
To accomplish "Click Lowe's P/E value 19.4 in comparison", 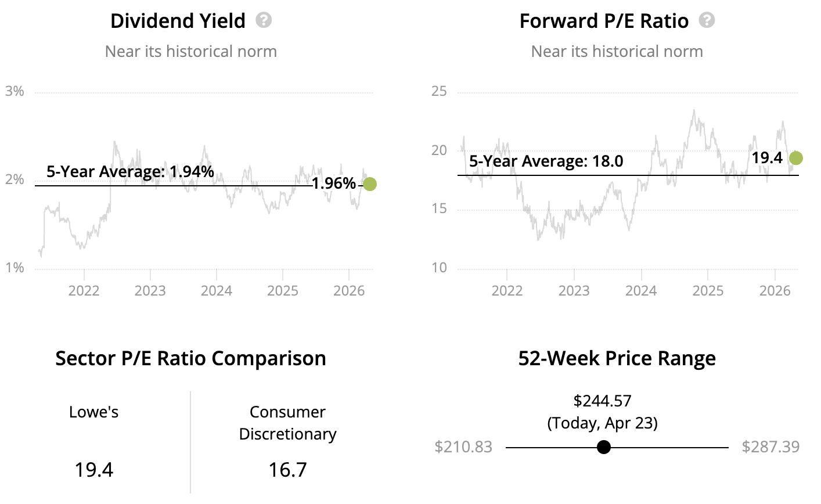I will tap(94, 469).
